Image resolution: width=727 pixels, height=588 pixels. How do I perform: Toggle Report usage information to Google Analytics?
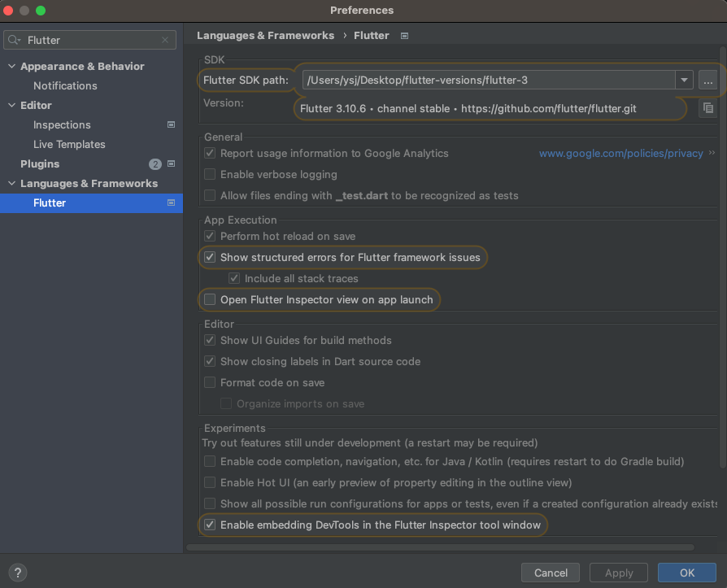click(210, 153)
